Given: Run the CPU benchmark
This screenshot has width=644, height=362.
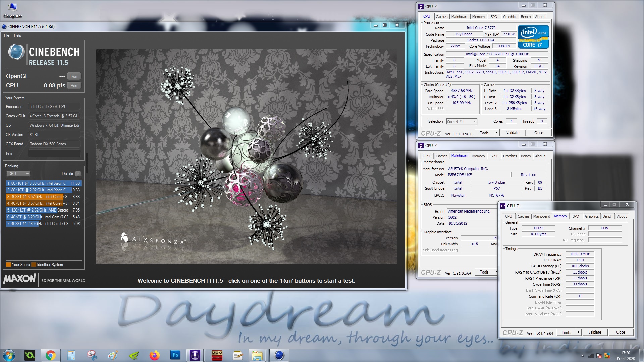Looking at the screenshot, I should click(74, 86).
